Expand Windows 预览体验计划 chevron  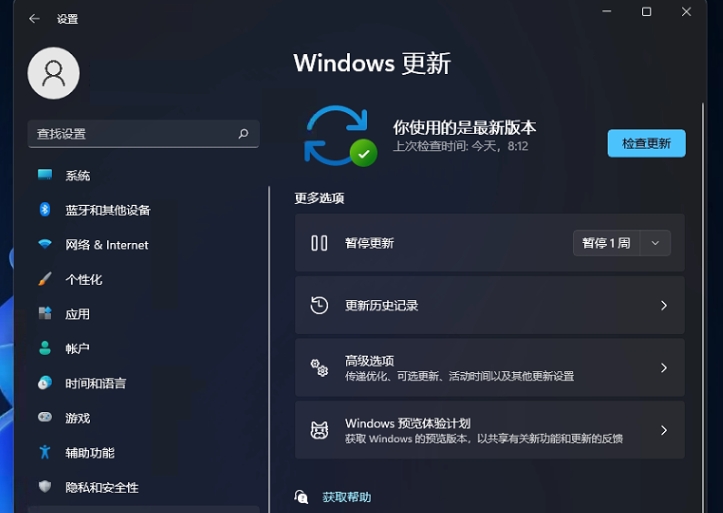pyautogui.click(x=663, y=430)
